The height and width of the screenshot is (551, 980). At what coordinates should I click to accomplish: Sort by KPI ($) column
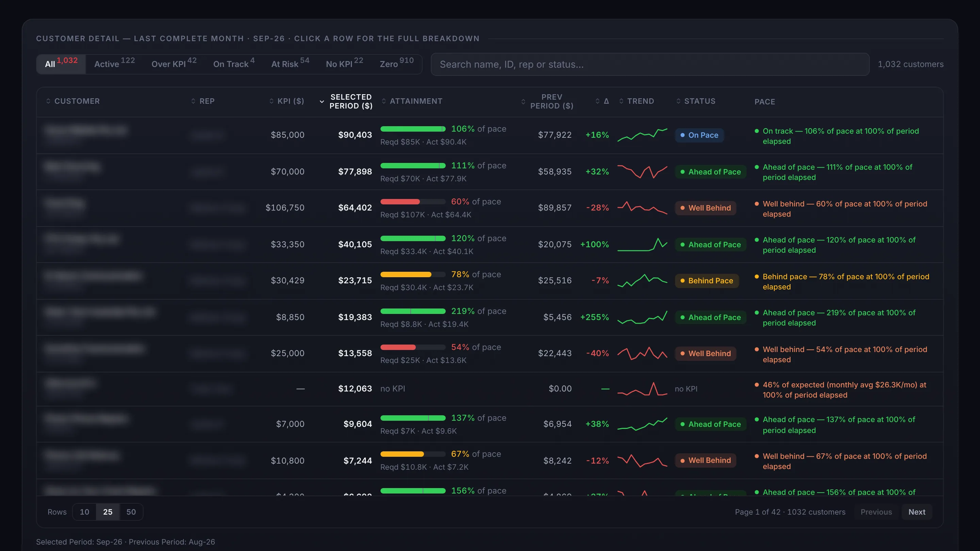(287, 101)
